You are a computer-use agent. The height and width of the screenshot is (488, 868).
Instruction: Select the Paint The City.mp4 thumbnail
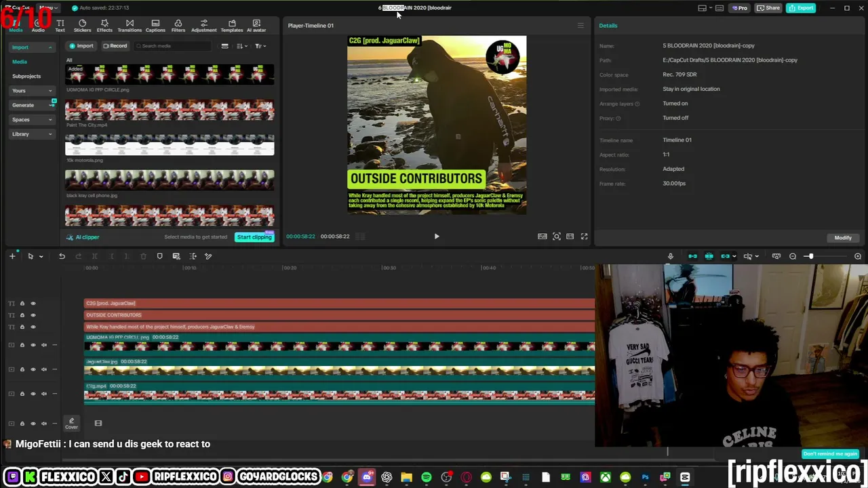(x=170, y=110)
